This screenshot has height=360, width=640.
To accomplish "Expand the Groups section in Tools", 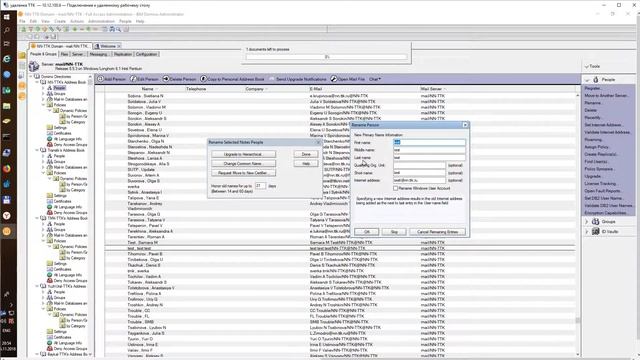I will 587,222.
